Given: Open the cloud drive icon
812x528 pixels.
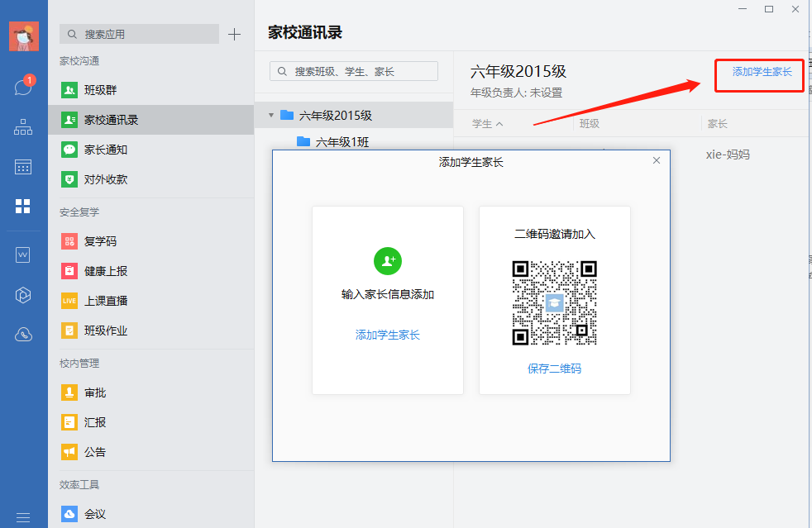Looking at the screenshot, I should point(23,335).
